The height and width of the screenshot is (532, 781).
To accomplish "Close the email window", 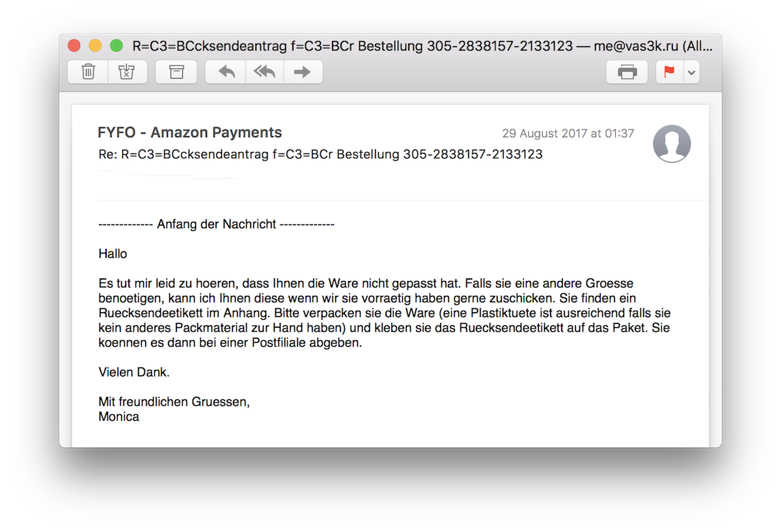I will tap(74, 46).
